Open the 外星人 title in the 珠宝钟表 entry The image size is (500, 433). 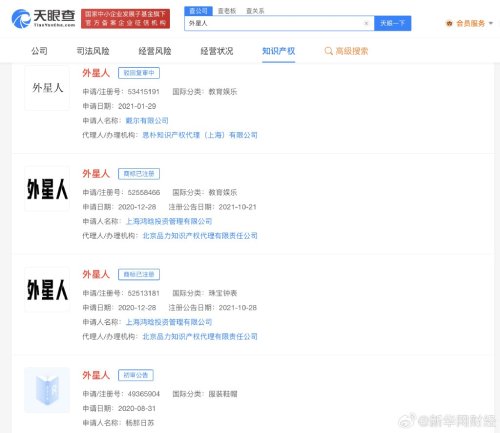click(x=96, y=274)
